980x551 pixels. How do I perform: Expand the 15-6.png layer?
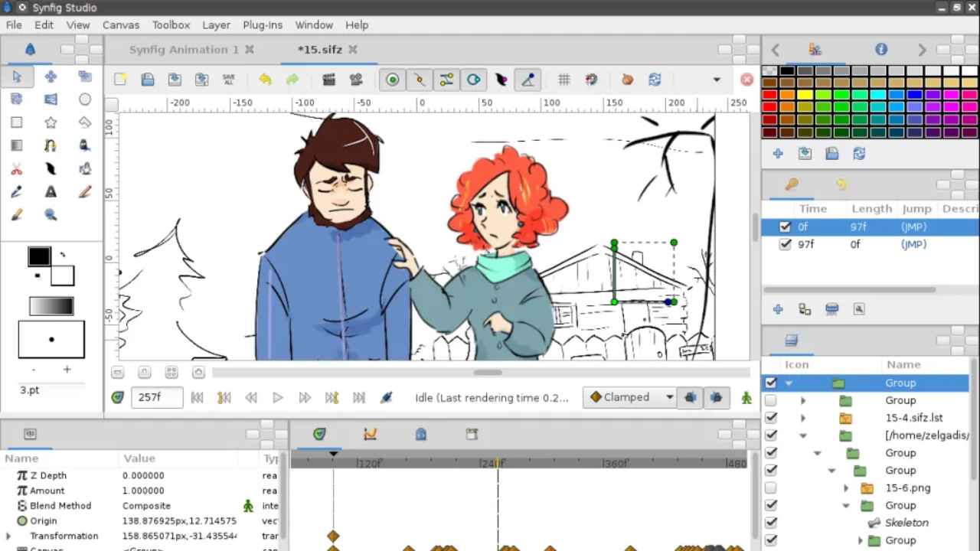846,487
